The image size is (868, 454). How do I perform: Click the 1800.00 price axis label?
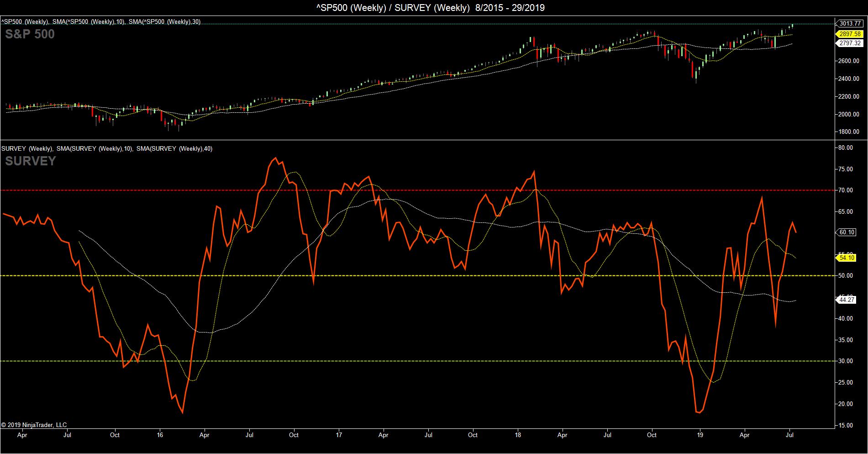click(850, 132)
